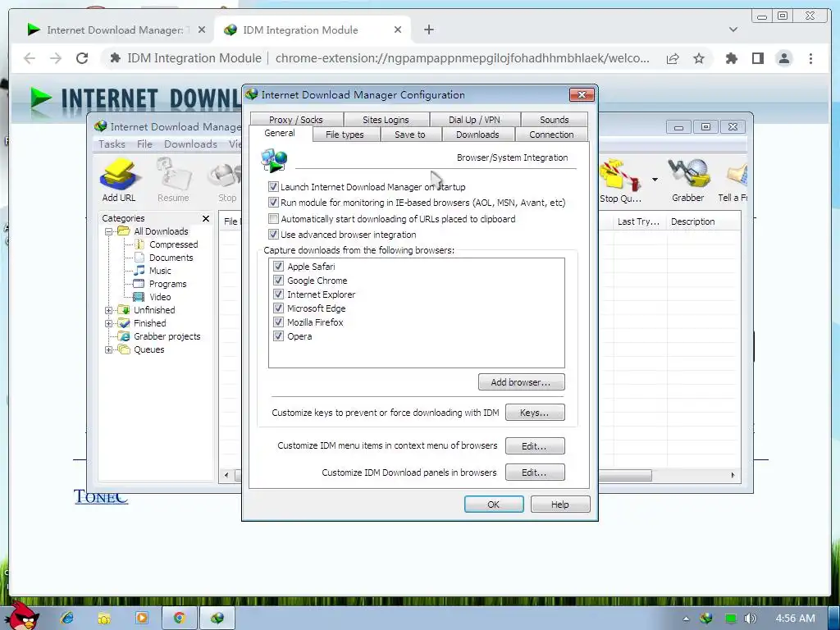Open the Chrome side panel icon

pyautogui.click(x=757, y=58)
